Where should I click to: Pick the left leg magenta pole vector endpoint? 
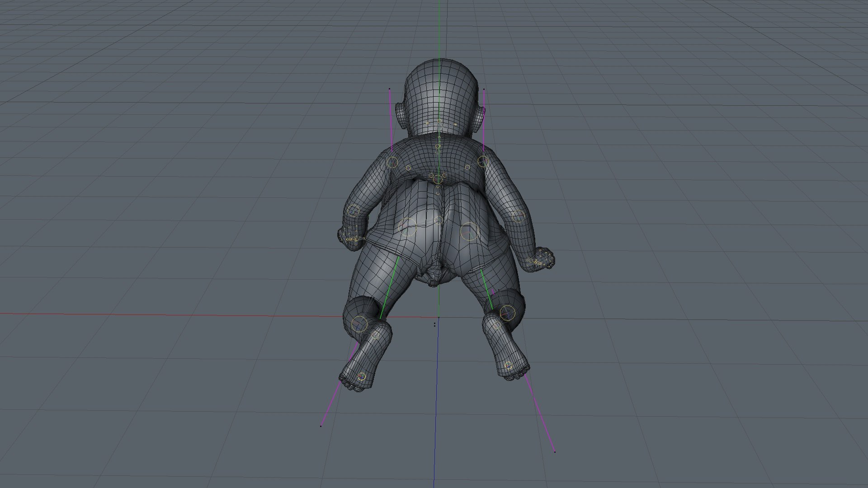coord(321,426)
